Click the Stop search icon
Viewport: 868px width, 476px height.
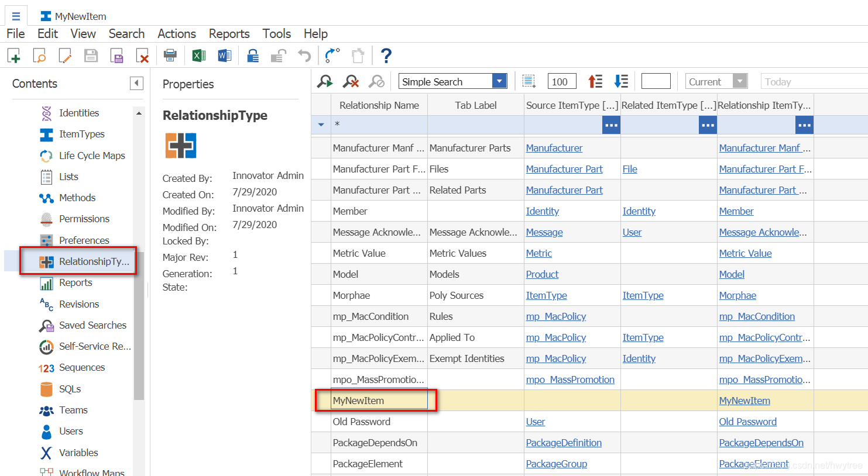(x=376, y=81)
